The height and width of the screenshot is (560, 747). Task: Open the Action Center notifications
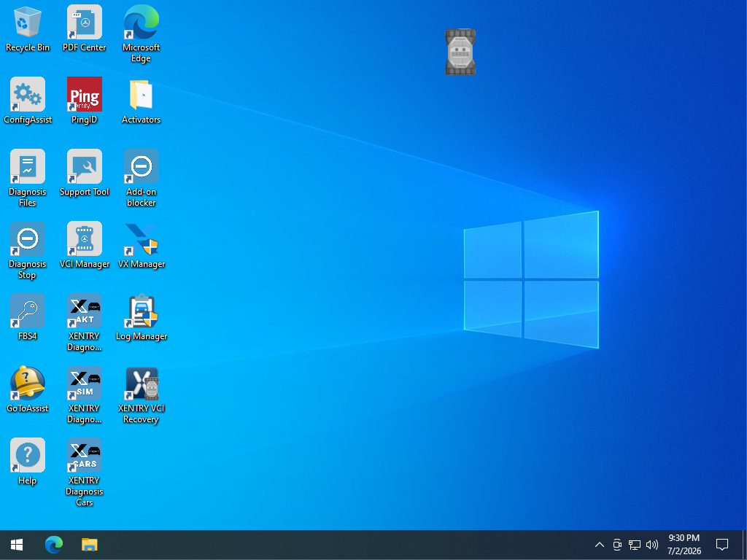tap(722, 544)
